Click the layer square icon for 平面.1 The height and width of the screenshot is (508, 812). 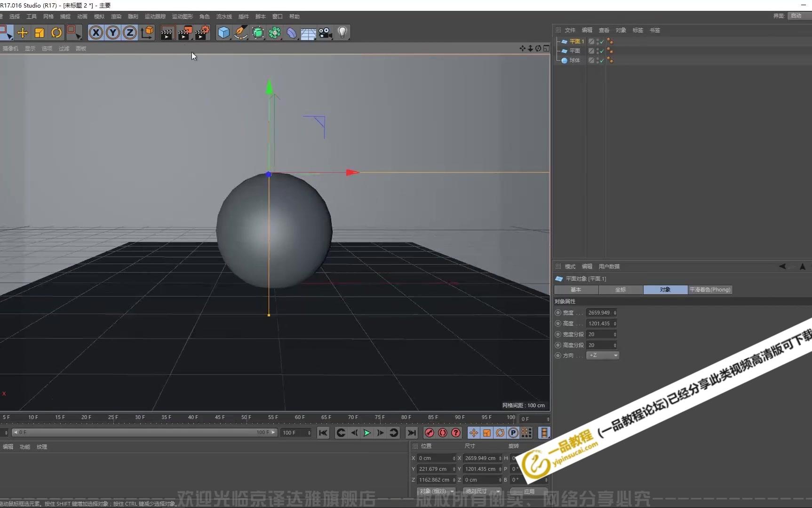pyautogui.click(x=591, y=41)
